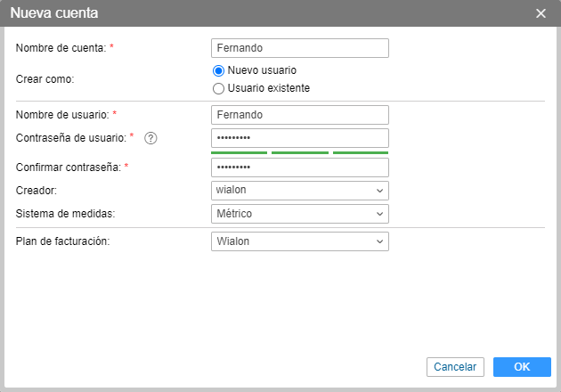Viewport: 561px width, 392px height.
Task: Click the last green password strength segment
Action: pos(361,153)
